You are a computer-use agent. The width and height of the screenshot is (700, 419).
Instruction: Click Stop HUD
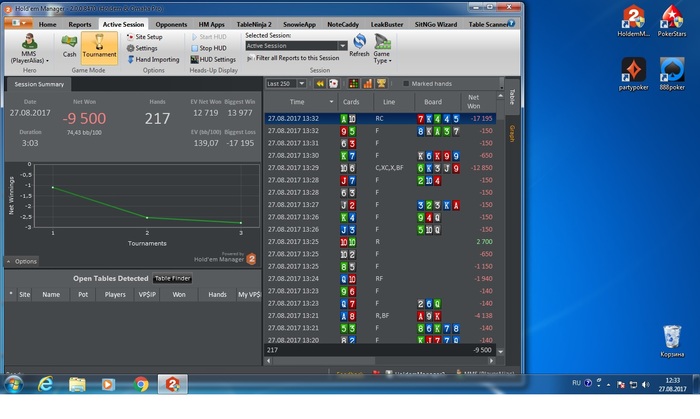(208, 48)
